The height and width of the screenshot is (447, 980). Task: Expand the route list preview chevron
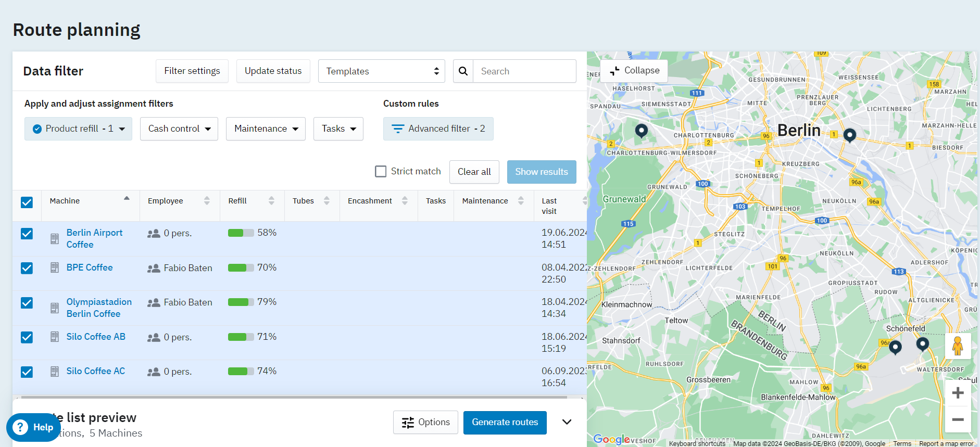(567, 422)
